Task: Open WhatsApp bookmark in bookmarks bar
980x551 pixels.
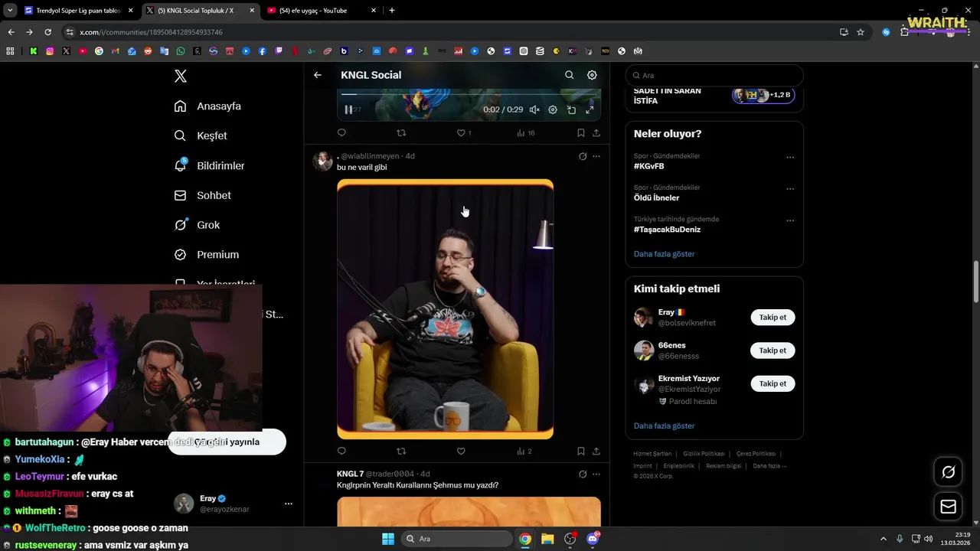Action: 181,51
